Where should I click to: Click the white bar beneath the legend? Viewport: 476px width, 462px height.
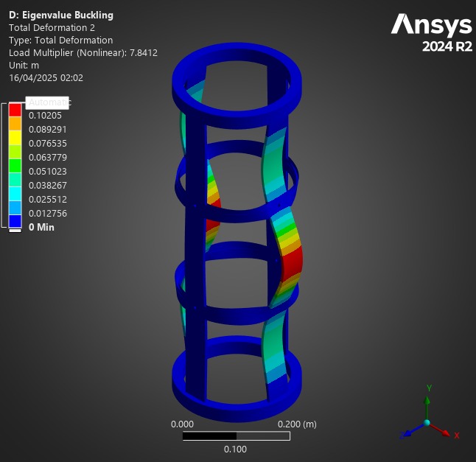(x=15, y=231)
